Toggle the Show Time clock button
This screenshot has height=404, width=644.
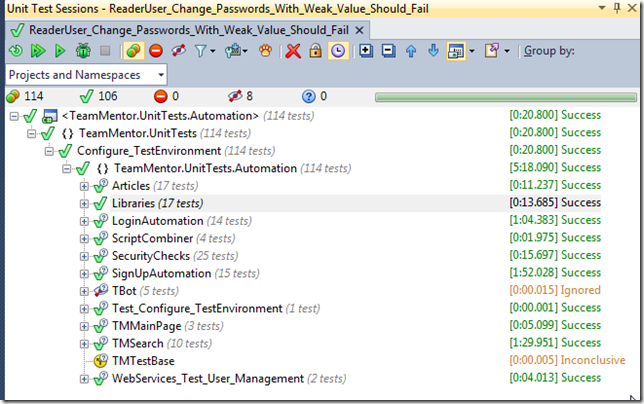[x=338, y=51]
